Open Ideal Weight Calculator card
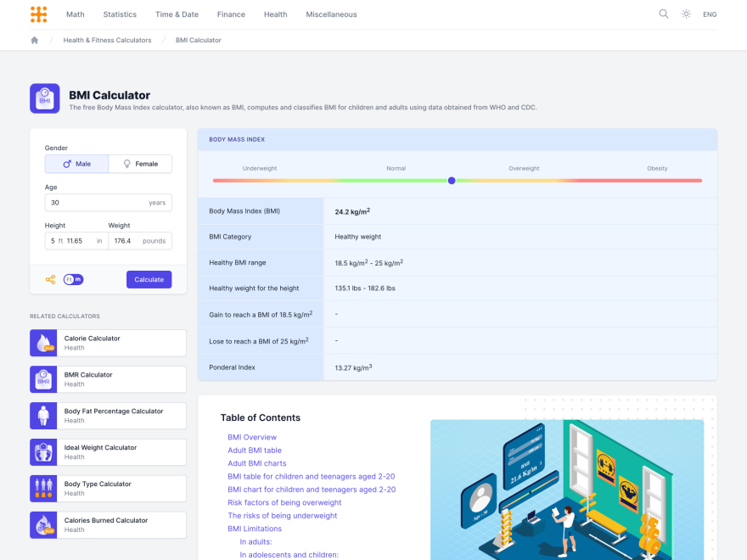 (x=108, y=452)
